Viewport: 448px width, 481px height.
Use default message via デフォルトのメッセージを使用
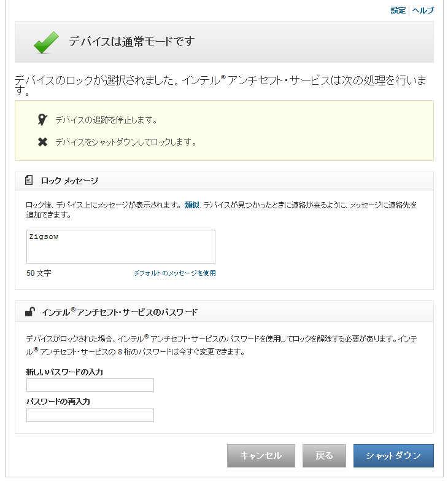[175, 273]
